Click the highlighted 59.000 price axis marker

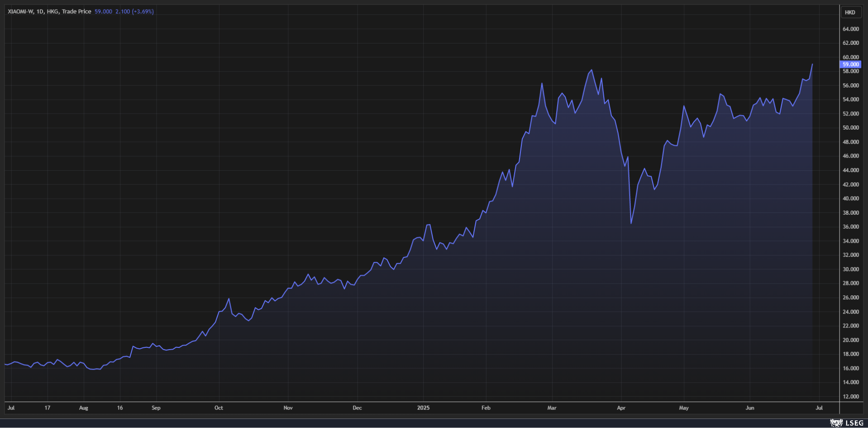(x=850, y=64)
